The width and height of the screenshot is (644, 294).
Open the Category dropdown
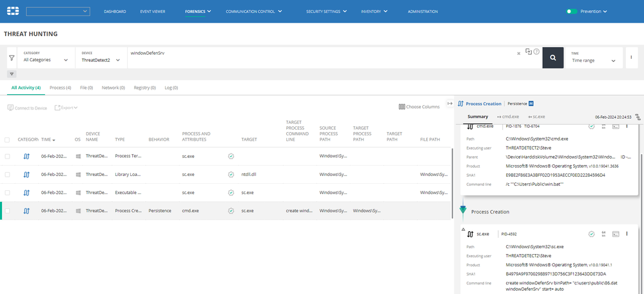tap(45, 60)
